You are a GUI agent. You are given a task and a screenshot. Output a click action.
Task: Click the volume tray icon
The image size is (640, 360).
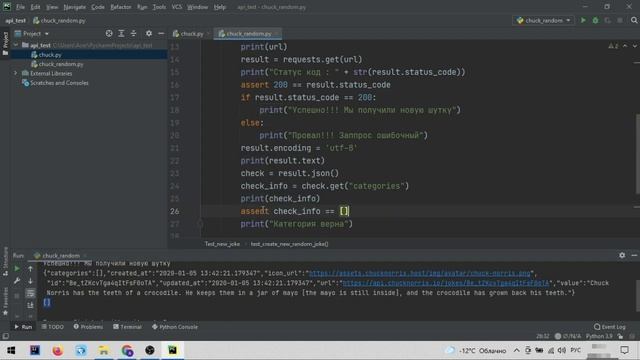tap(562, 350)
